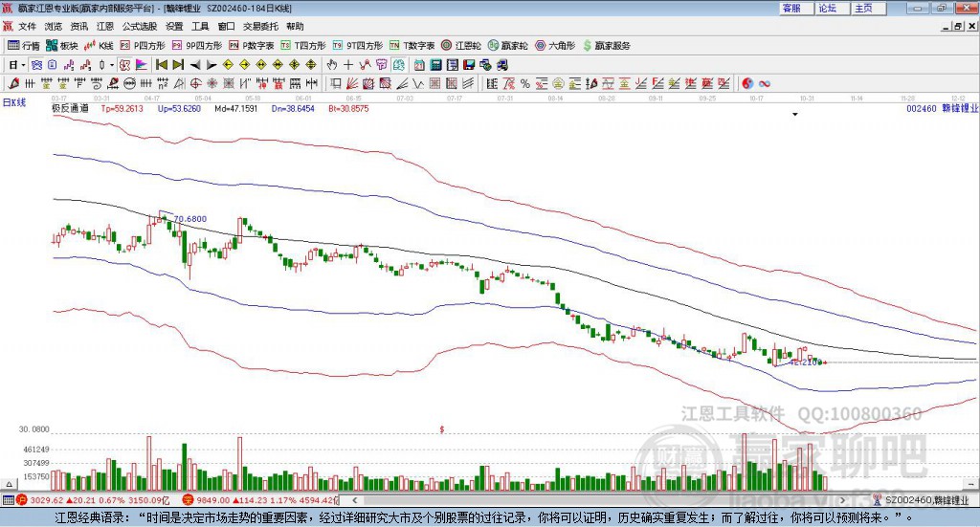
Task: Open the 行情 market quotes view
Action: point(23,46)
